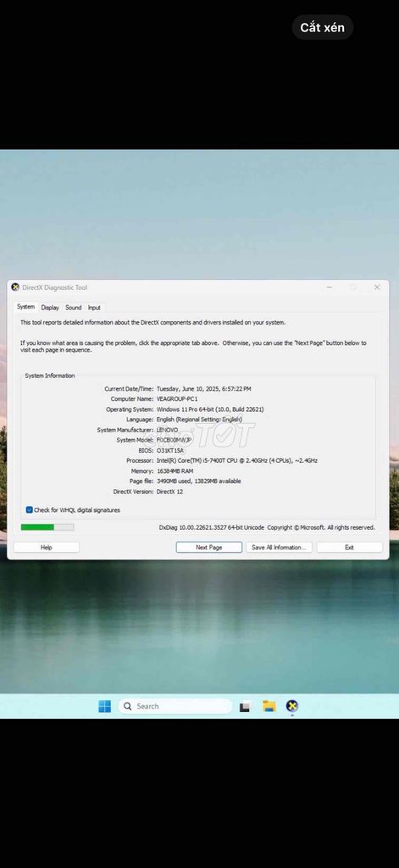Click the Language value English text
Screen dimensions: 399x868
tap(199, 420)
